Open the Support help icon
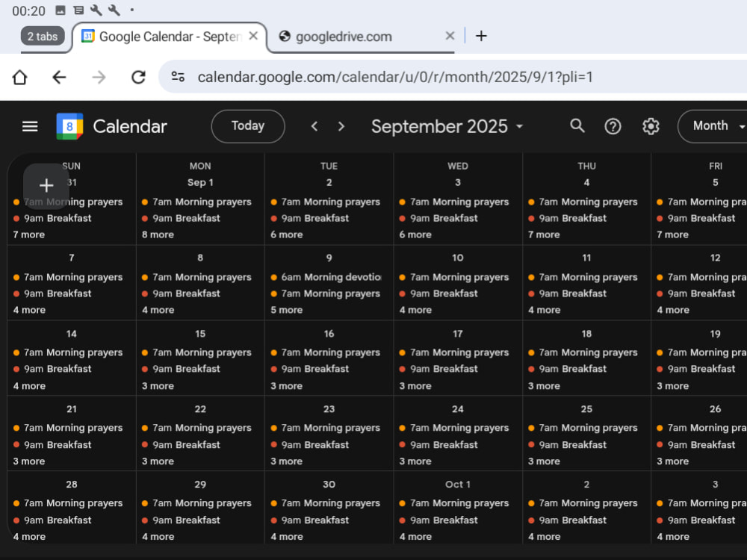This screenshot has height=560, width=747. 613,126
